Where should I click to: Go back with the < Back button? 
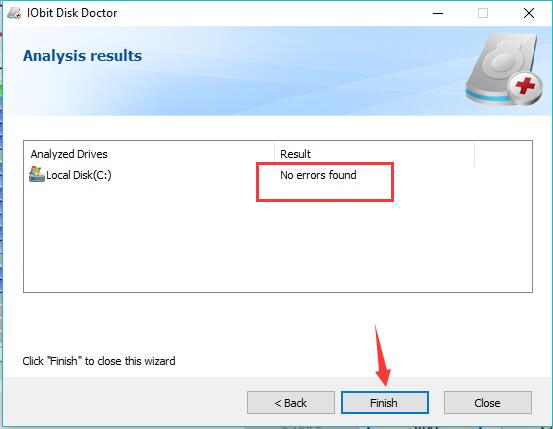pyautogui.click(x=291, y=403)
